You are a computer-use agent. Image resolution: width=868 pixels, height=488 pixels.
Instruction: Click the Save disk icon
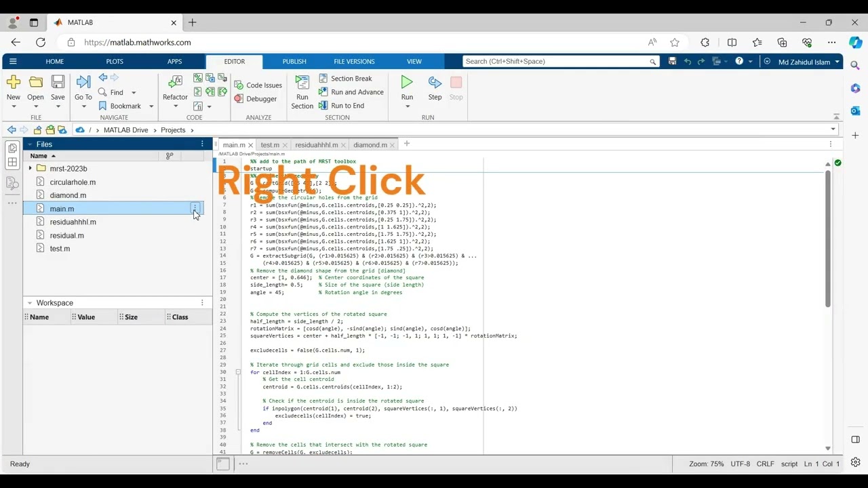[x=58, y=83]
